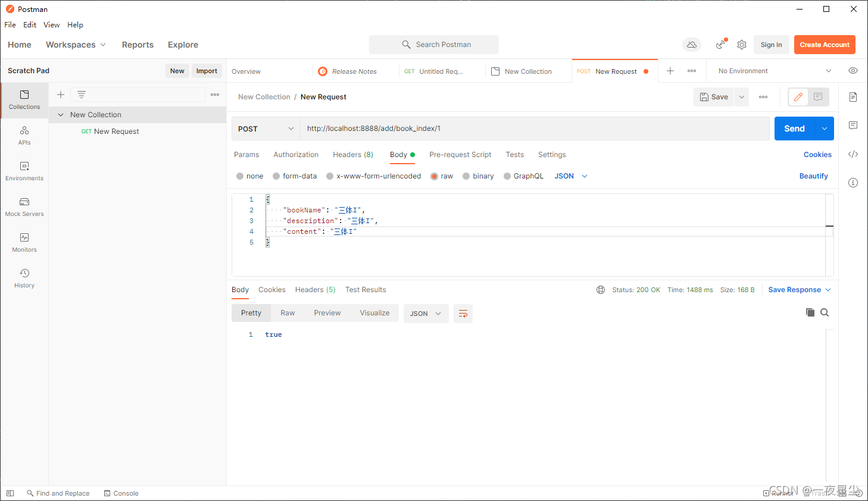Open the No Environment dropdown

point(775,71)
